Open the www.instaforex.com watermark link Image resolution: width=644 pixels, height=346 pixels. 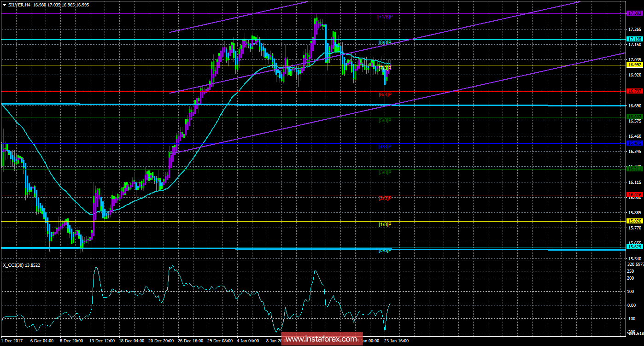click(322, 340)
